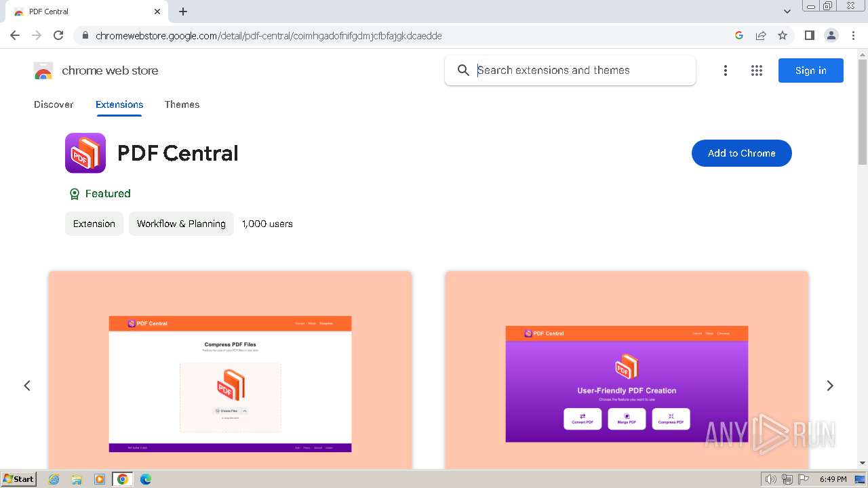Open the Google apps grid

(757, 70)
